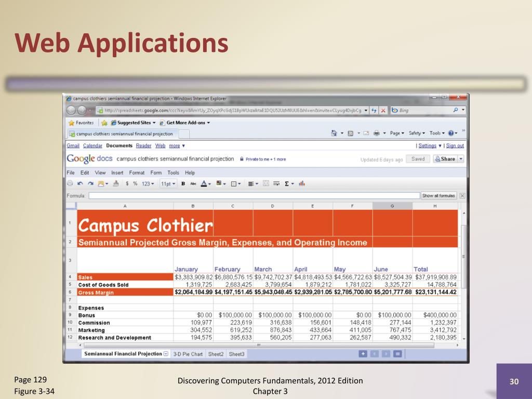
Task: Switch to the Sheet3 tab
Action: click(236, 354)
